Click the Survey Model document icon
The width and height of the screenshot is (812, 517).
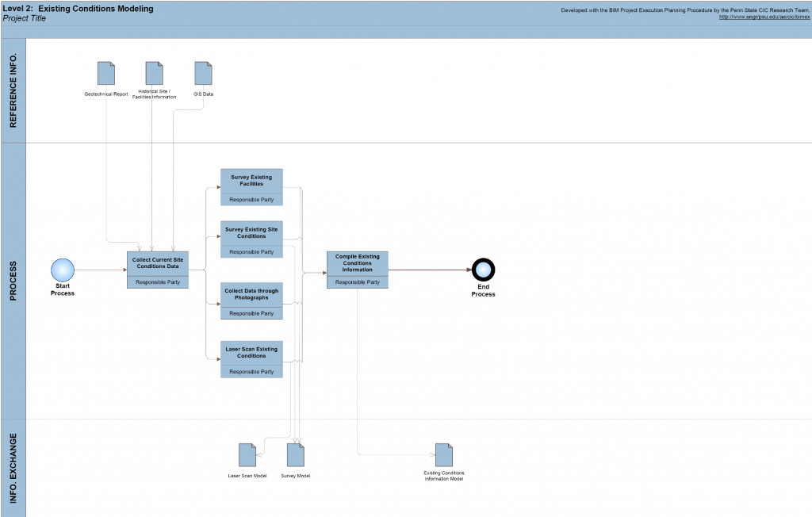coord(295,455)
